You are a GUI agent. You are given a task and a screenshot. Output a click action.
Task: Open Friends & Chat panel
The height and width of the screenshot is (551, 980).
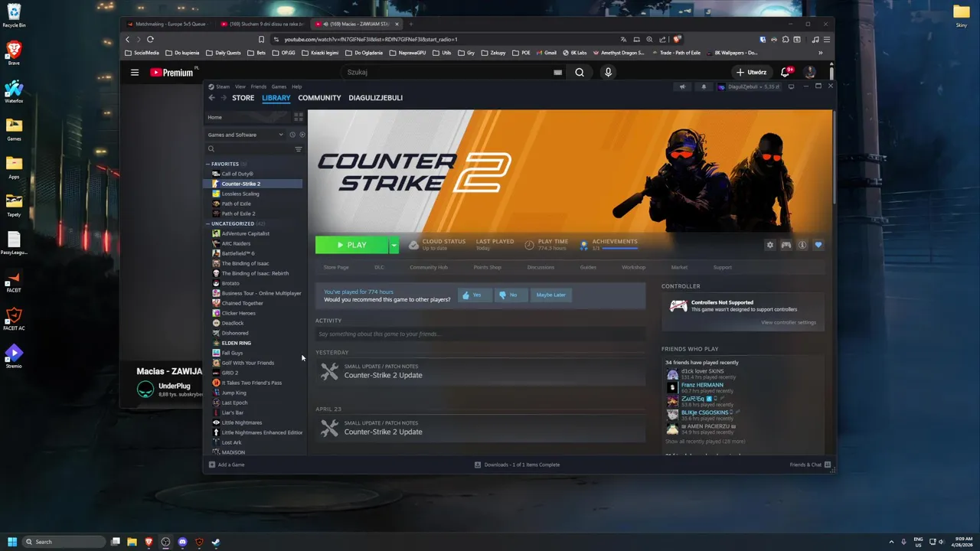[810, 465]
